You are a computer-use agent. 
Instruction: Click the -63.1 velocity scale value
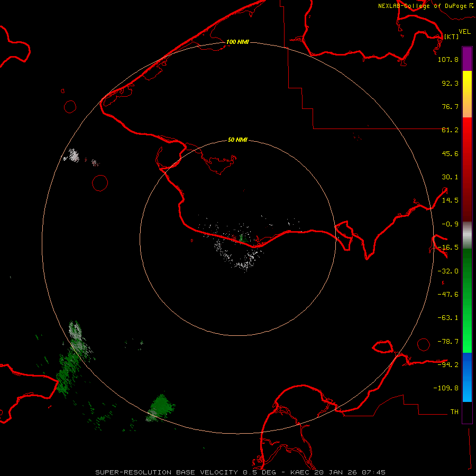(448, 318)
